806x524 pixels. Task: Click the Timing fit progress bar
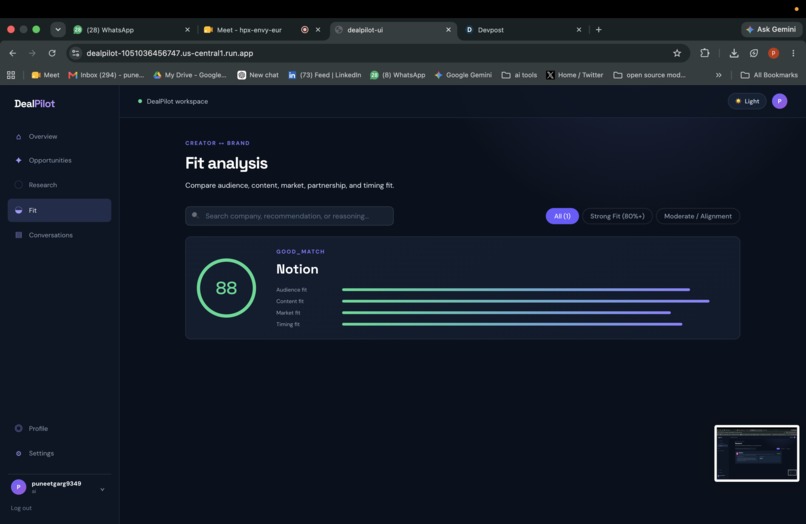(512, 324)
